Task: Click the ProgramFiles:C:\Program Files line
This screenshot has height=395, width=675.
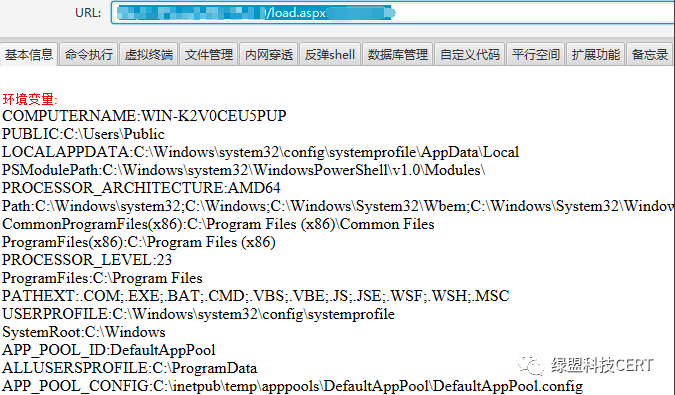Action: pos(102,278)
